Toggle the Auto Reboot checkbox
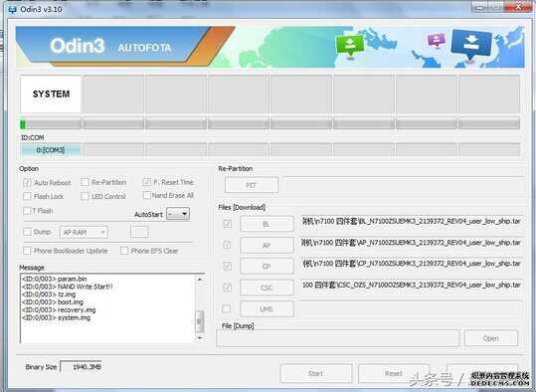 [x=27, y=183]
